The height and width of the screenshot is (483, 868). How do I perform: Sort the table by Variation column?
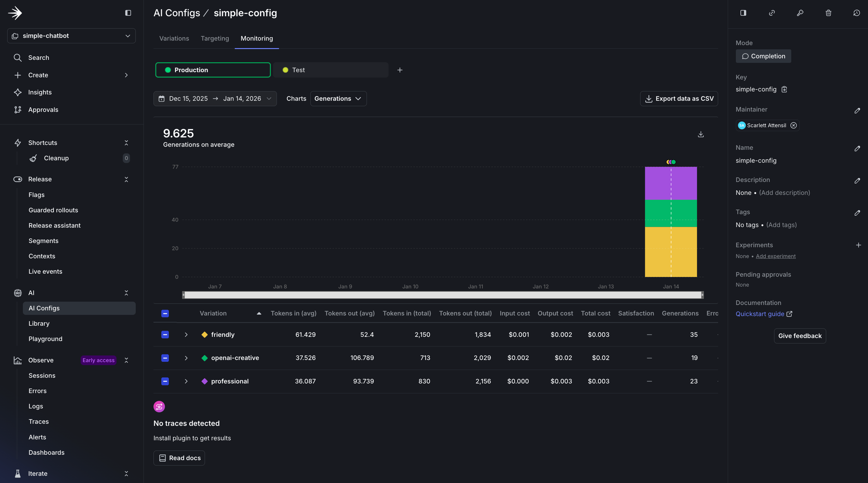pos(230,314)
